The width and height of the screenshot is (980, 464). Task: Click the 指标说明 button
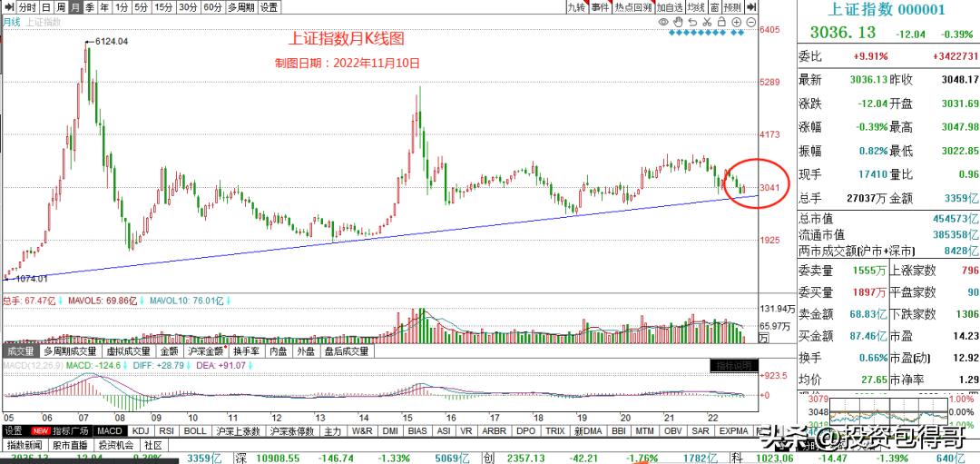tap(733, 365)
